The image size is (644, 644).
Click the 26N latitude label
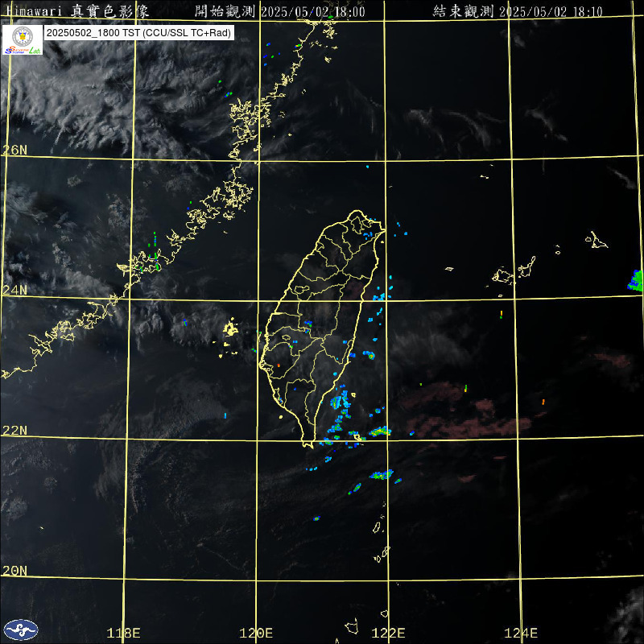(x=14, y=150)
